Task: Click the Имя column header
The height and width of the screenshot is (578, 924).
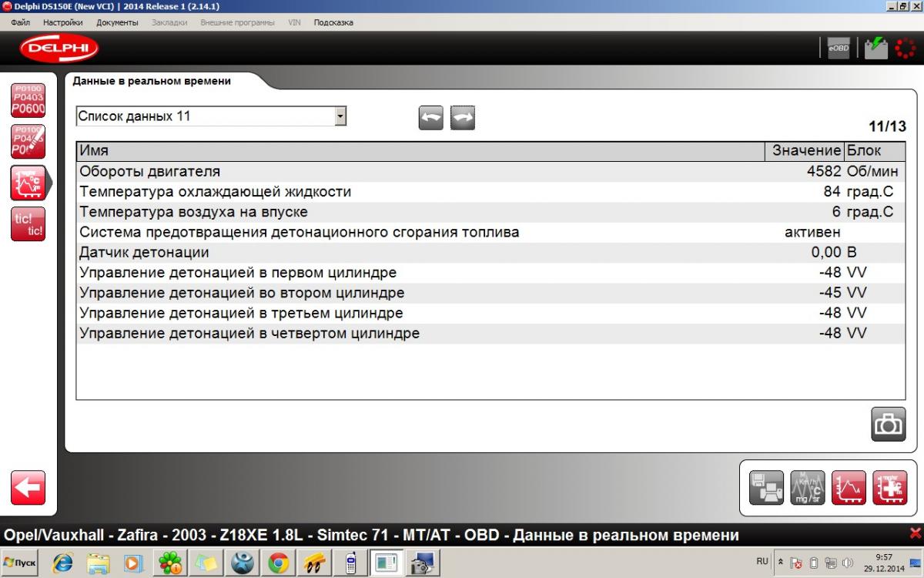Action: coord(420,151)
